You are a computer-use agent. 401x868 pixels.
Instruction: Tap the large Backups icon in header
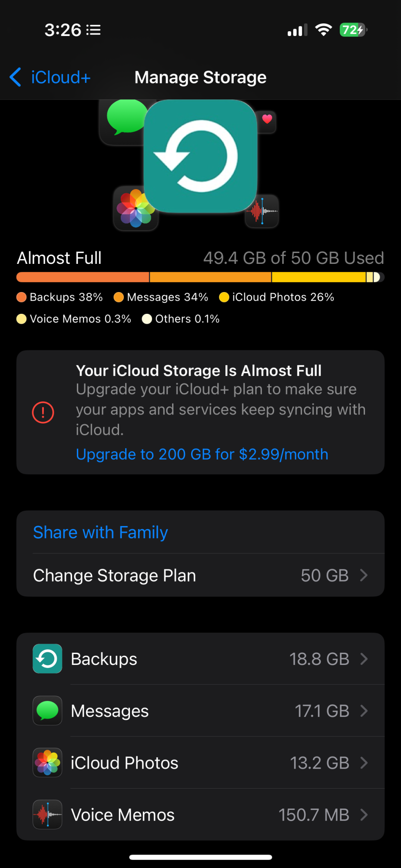click(x=200, y=156)
